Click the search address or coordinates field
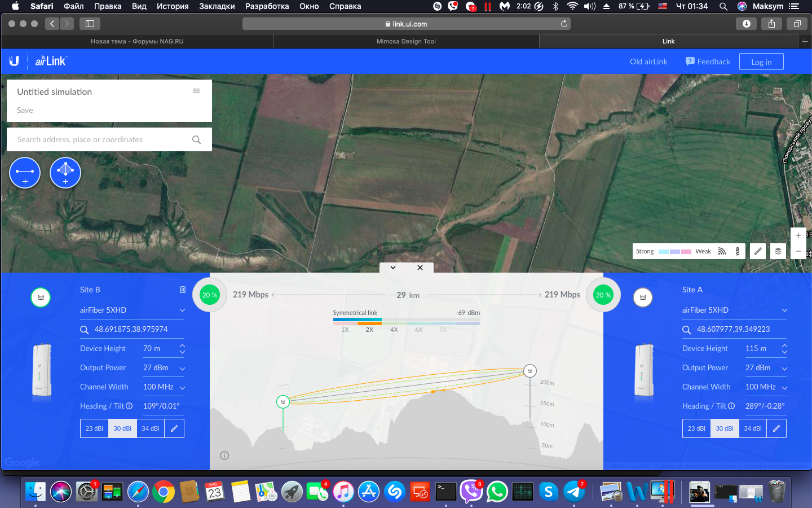The height and width of the screenshot is (508, 812). pyautogui.click(x=101, y=139)
